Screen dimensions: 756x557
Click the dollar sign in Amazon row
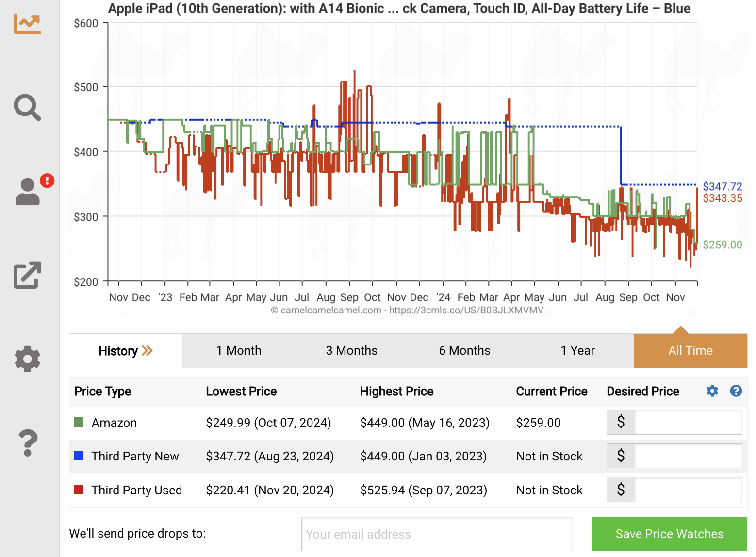pos(621,422)
